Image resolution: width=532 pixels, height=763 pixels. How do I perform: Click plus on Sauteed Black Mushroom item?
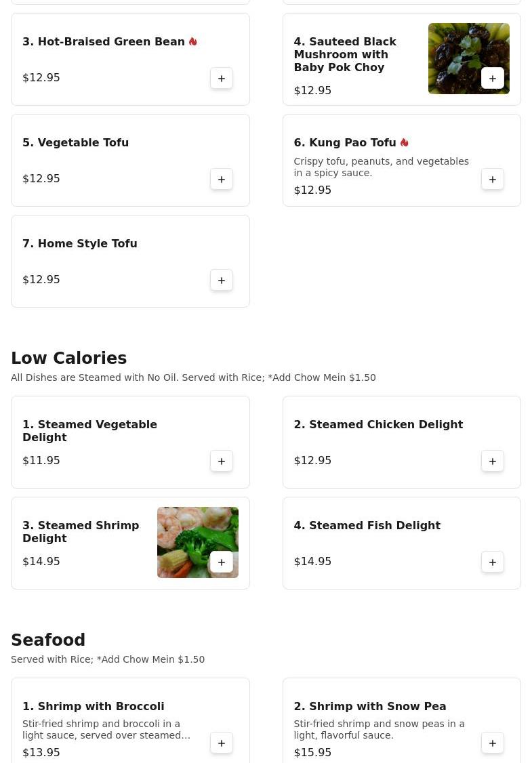tap(493, 79)
